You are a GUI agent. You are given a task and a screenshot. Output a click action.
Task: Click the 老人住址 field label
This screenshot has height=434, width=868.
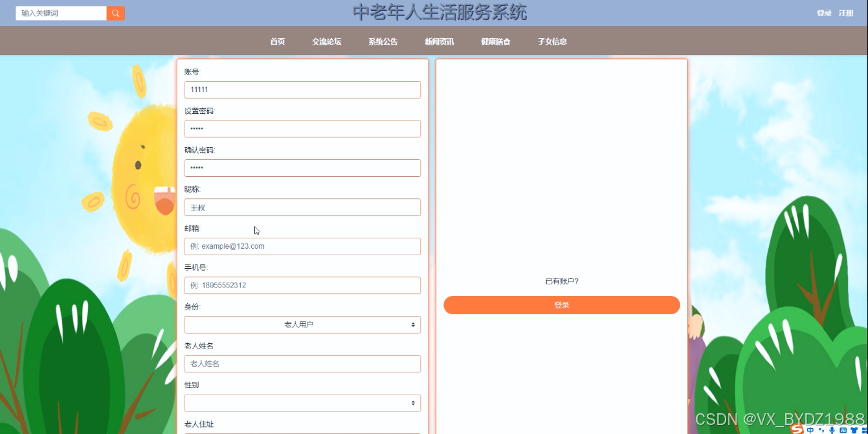[x=199, y=424]
